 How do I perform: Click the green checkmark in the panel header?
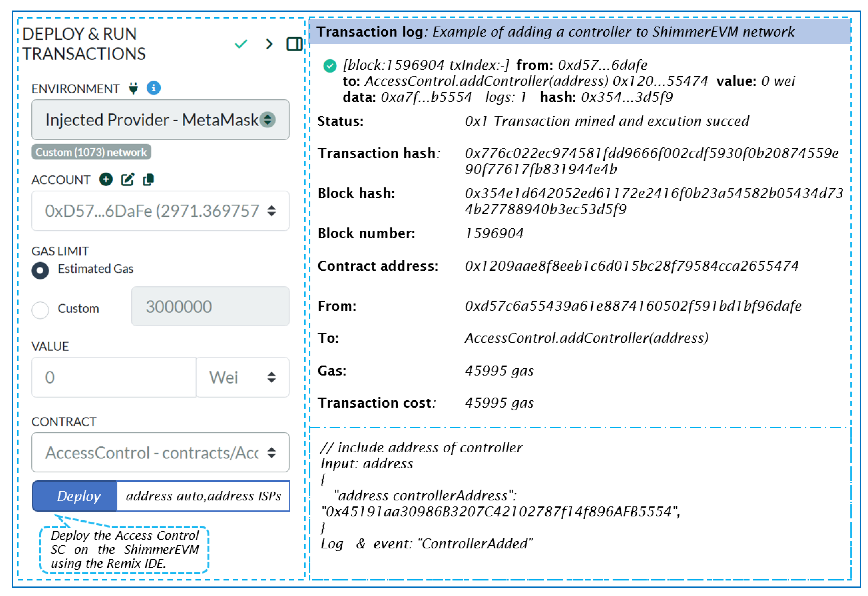pos(241,44)
